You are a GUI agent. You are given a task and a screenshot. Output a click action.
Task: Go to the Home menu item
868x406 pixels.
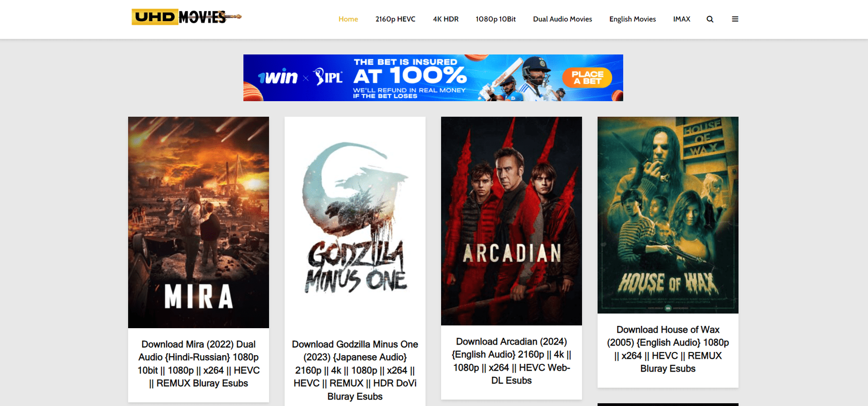348,19
